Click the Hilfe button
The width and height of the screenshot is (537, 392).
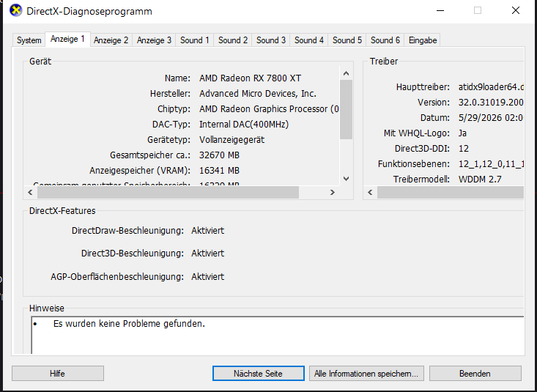58,373
